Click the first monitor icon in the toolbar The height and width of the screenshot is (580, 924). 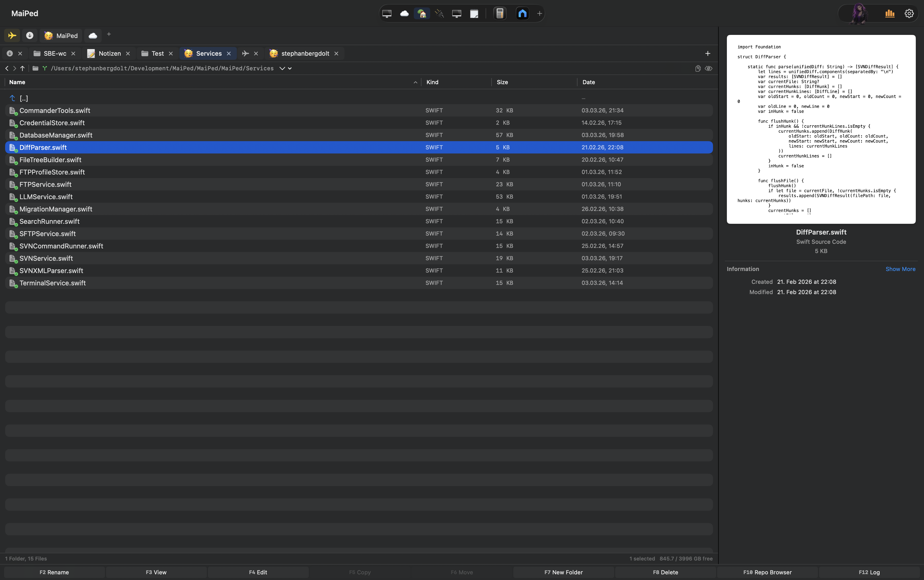(387, 13)
